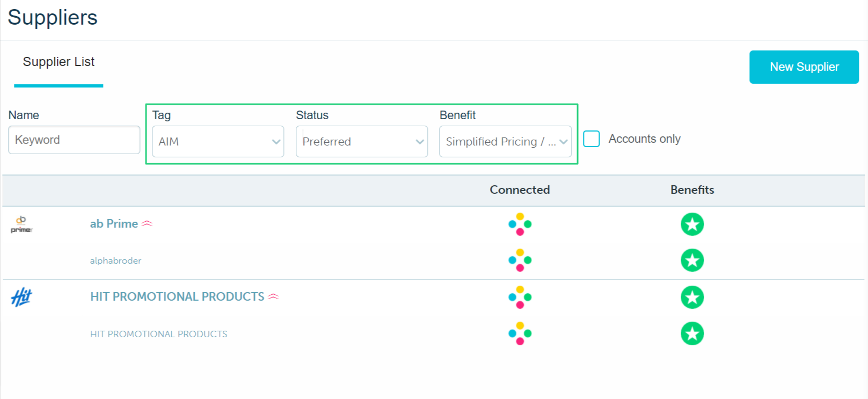Screen dimensions: 868x399
Task: Click the ab Prime supplier logo
Action: coord(21,224)
